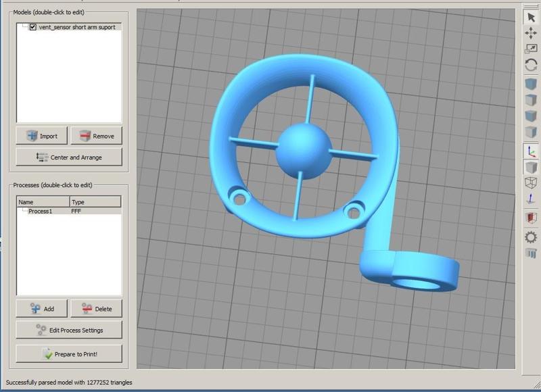
Task: Sort processes by the Type column header
Action: click(95, 202)
